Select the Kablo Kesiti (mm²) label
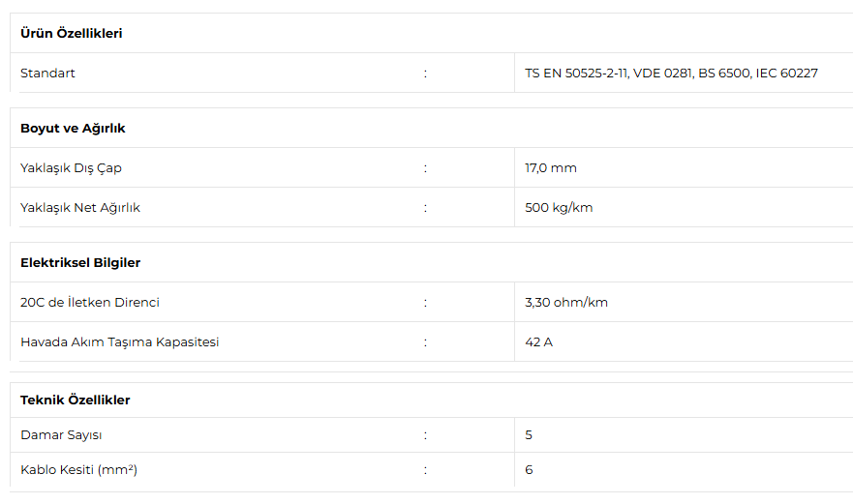Viewport: 853px width, 504px height. (78, 470)
